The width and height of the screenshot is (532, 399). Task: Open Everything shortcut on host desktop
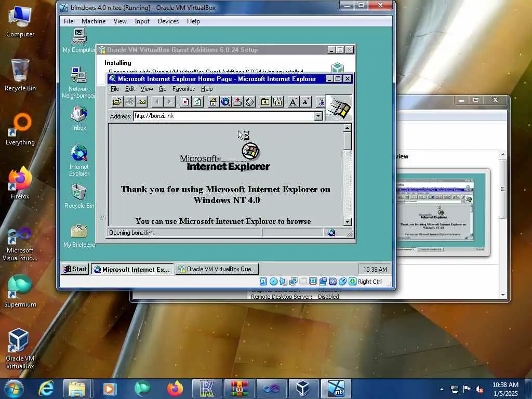(x=20, y=129)
